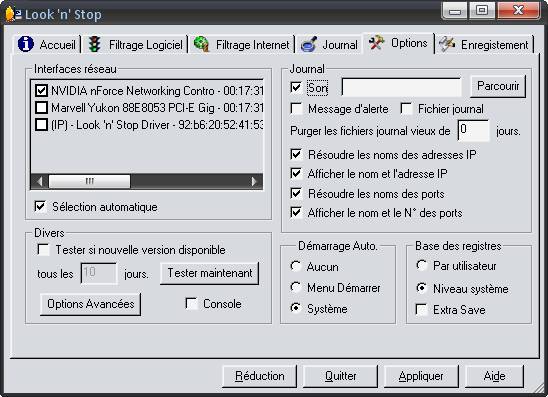Screen dimensions: 548x397
Task: Click the Look 'n' Stop title bar icon
Action: 13,14
